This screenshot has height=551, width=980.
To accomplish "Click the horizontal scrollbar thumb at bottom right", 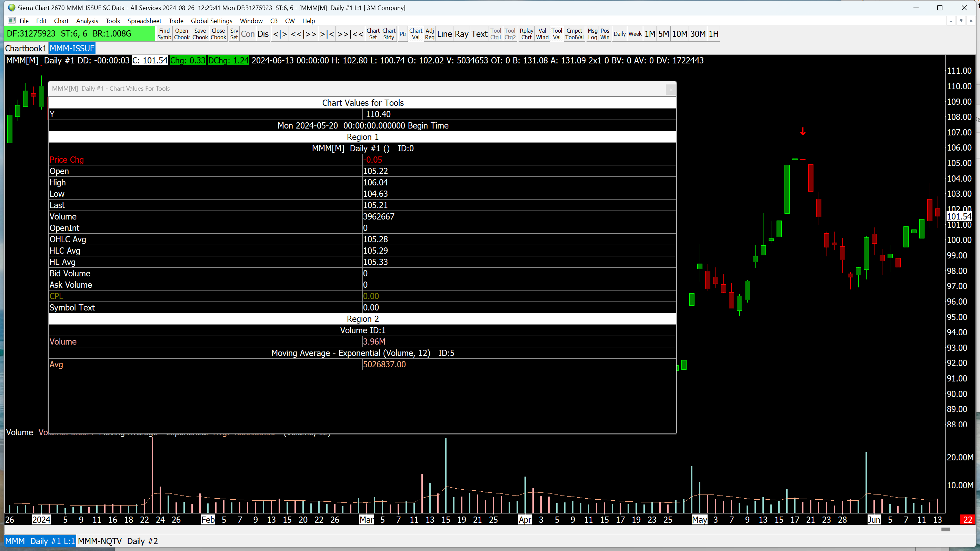I will (x=946, y=529).
